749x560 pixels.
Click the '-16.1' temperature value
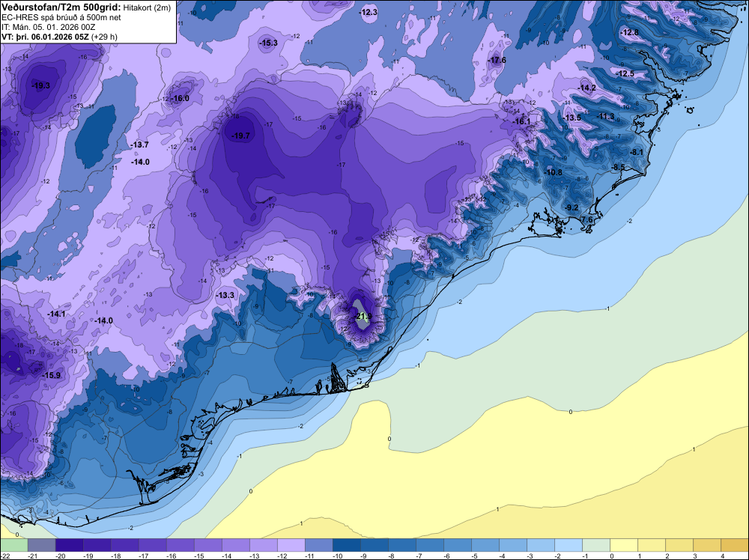pyautogui.click(x=521, y=122)
